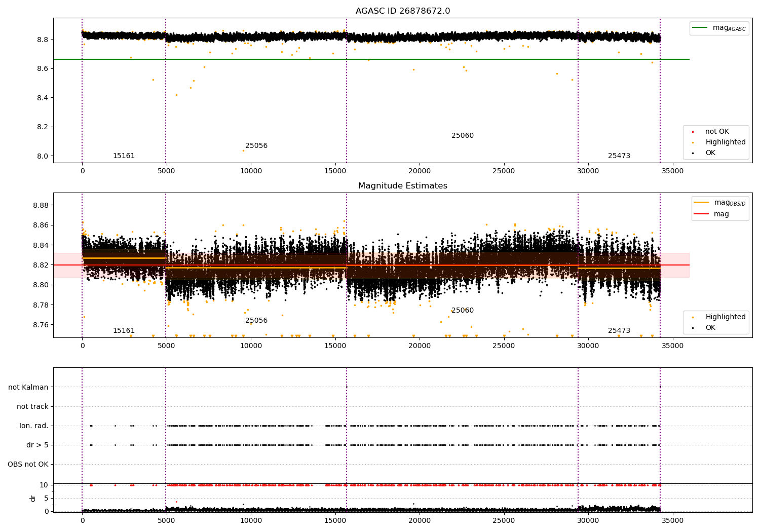The height and width of the screenshot is (532, 760).
Task: Click the 'AGASC ID 26878672.0' plot title
Action: pos(403,11)
